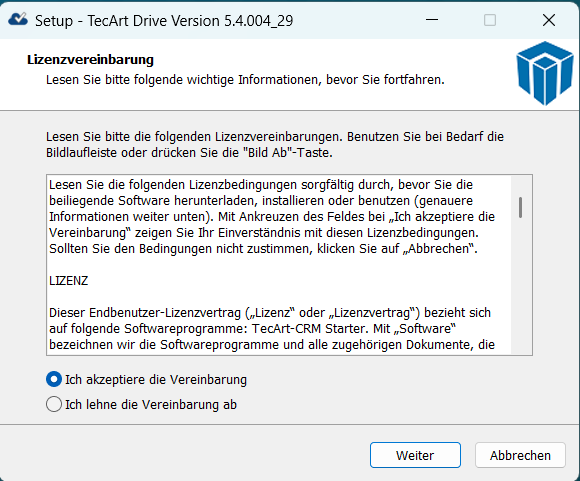Click the line starting "Dieser Endbenutzer-Lizenzvertrag"
This screenshot has height=481, width=580.
[270, 313]
